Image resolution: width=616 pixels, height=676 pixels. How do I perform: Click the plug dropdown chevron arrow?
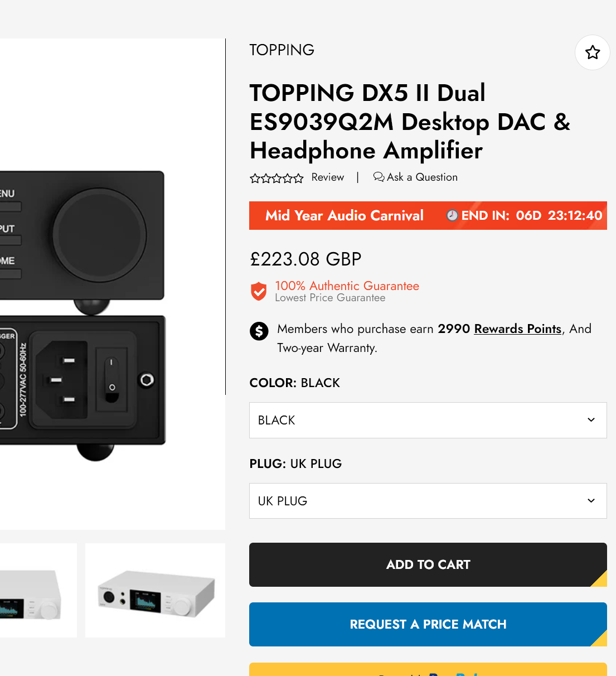tap(591, 501)
